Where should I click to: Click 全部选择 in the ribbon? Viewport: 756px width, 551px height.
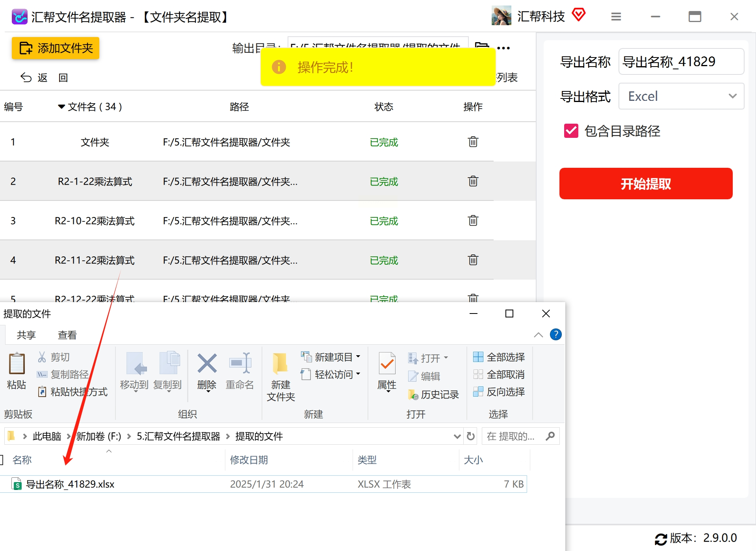[499, 357]
